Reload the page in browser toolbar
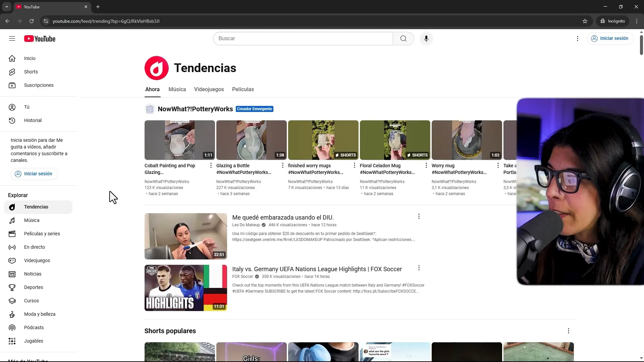Image resolution: width=644 pixels, height=362 pixels. (32, 21)
